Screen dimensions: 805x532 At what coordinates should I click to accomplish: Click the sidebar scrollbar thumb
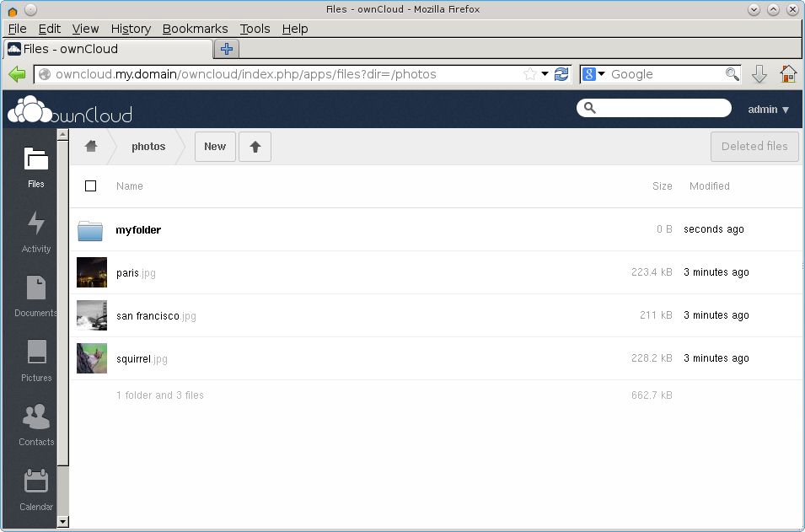pos(63,303)
